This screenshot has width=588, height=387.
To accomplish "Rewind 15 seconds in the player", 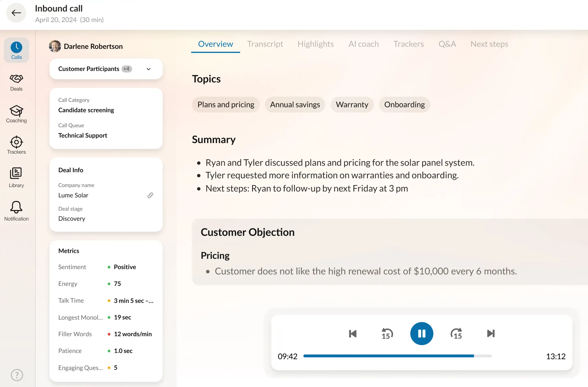I will (x=387, y=333).
